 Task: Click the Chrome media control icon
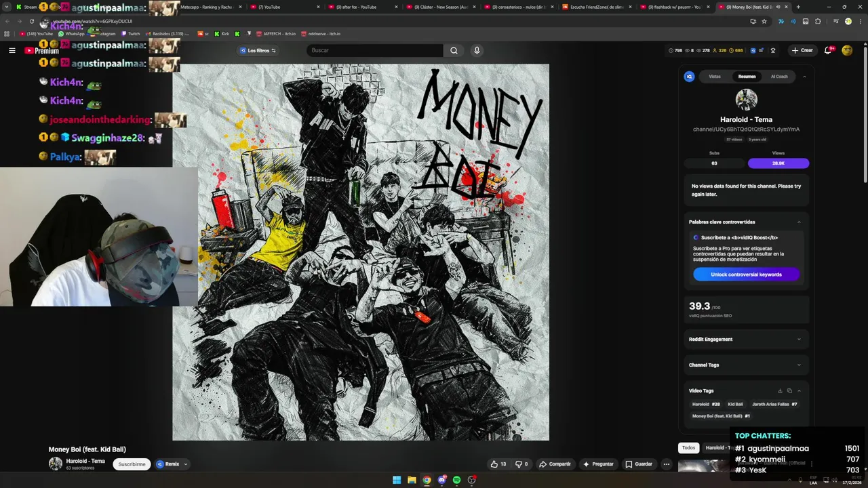click(835, 21)
